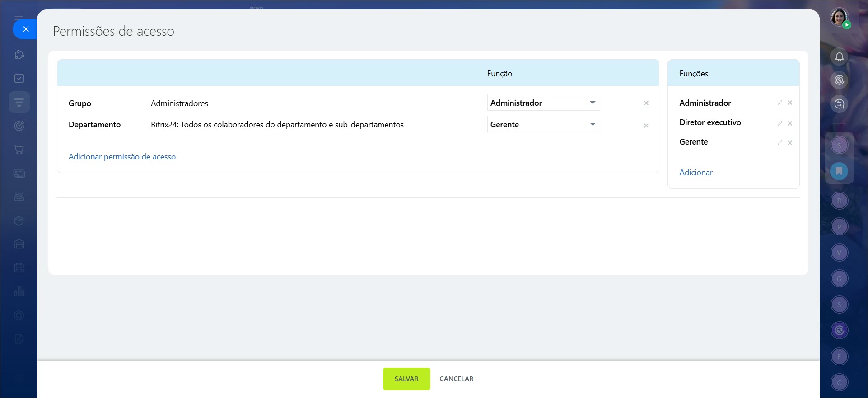Viewport: 868px width, 398px height.
Task: Open the collaboration nodes icon in sidebar
Action: pyautogui.click(x=19, y=55)
